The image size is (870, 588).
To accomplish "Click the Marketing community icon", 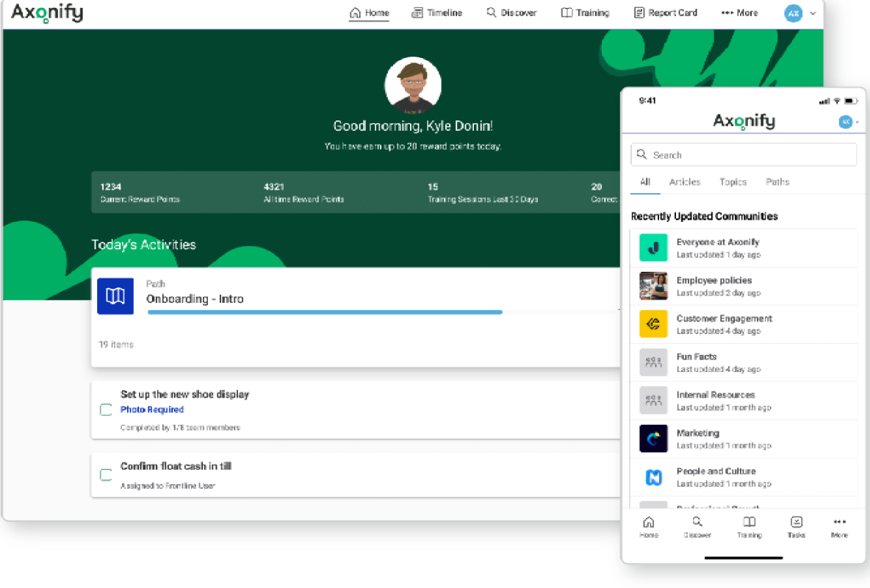I will 654,439.
